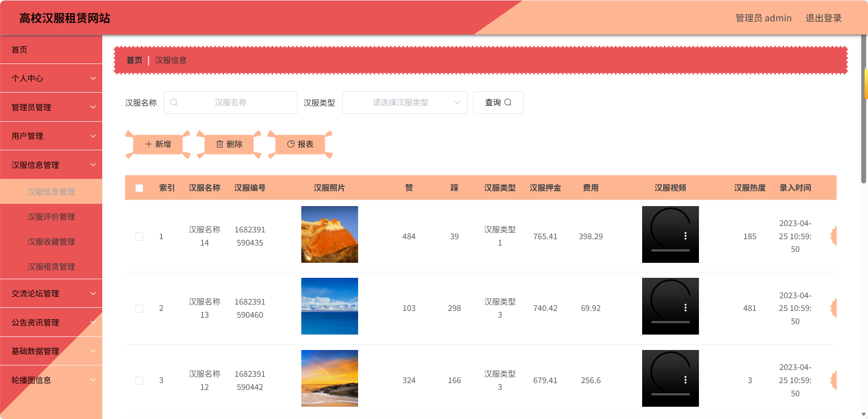Check the checkbox for row 3 汉服名称12
The height and width of the screenshot is (419, 868).
tap(140, 380)
